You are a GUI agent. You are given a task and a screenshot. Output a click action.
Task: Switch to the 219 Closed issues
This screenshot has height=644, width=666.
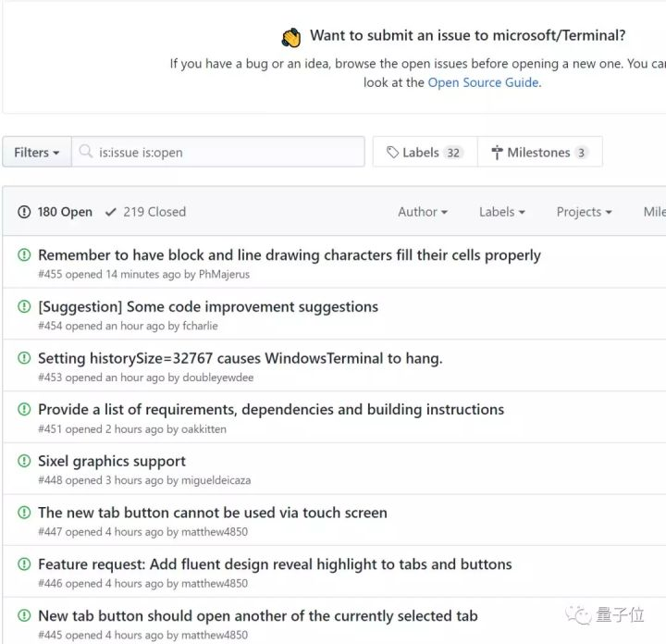point(154,212)
